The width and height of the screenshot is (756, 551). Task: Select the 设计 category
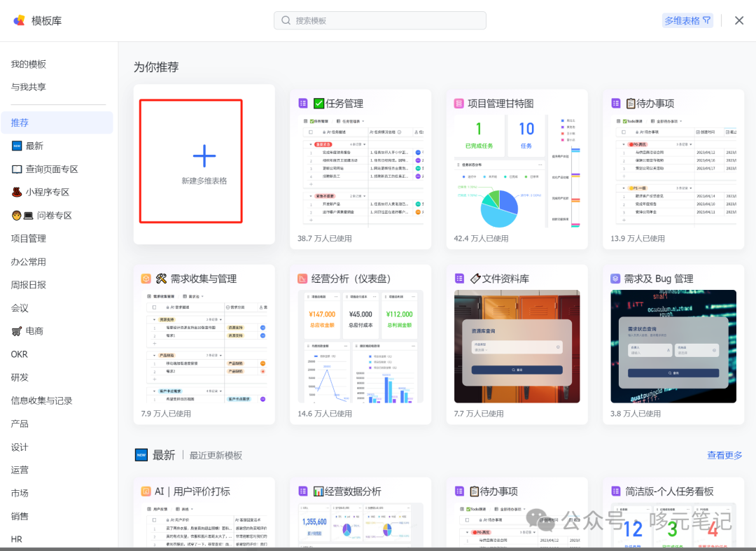point(20,447)
